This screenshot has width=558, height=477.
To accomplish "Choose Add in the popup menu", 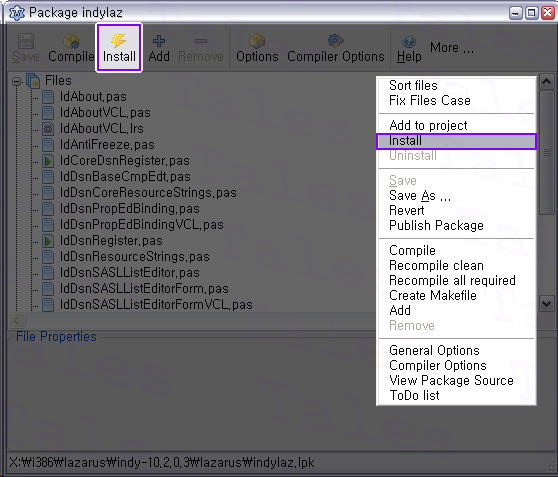I will 456,310.
